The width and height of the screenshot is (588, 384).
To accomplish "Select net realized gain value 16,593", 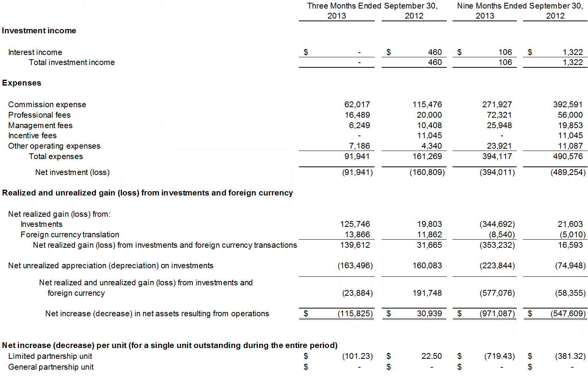I will [x=570, y=245].
